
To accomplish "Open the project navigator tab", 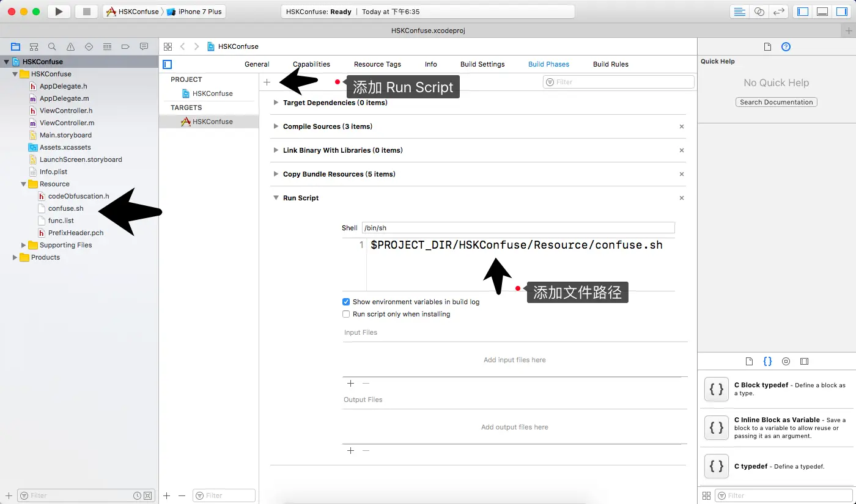I will pos(15,46).
